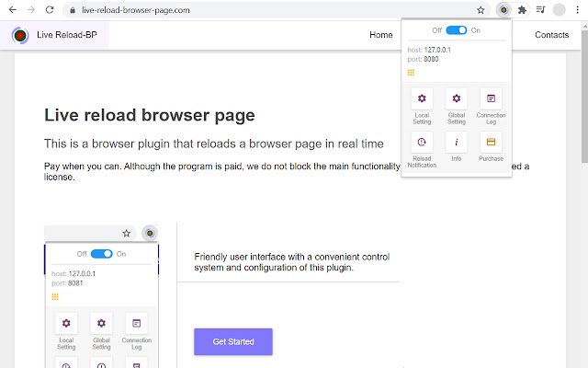Image resolution: width=588 pixels, height=368 pixels.
Task: Click the star icon in preview image
Action: [x=127, y=233]
